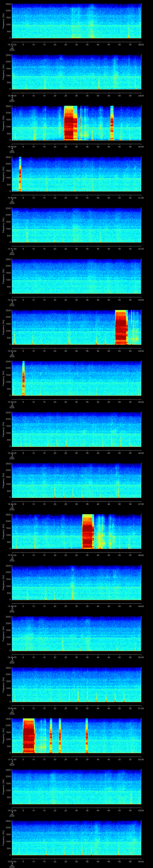Select the red burst near 4 s in the 15:40 spectrogram
The image size is (153, 868).
20,174
